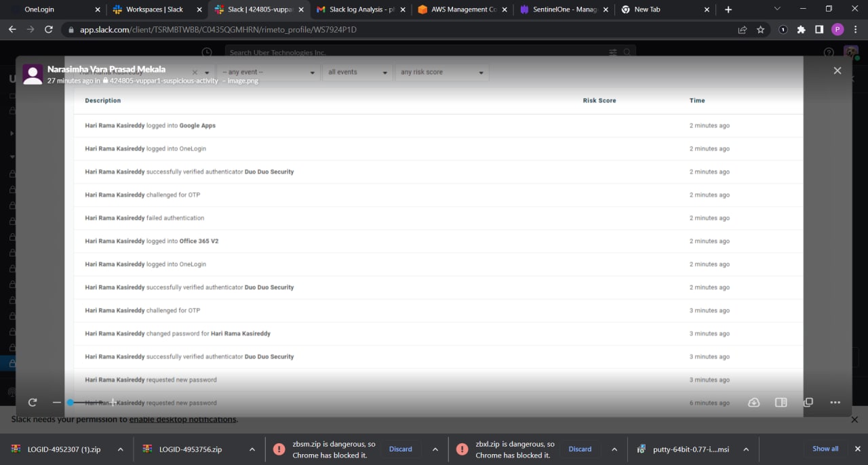The width and height of the screenshot is (868, 465).
Task: Adjust the image zoom slider handle
Action: pos(70,402)
